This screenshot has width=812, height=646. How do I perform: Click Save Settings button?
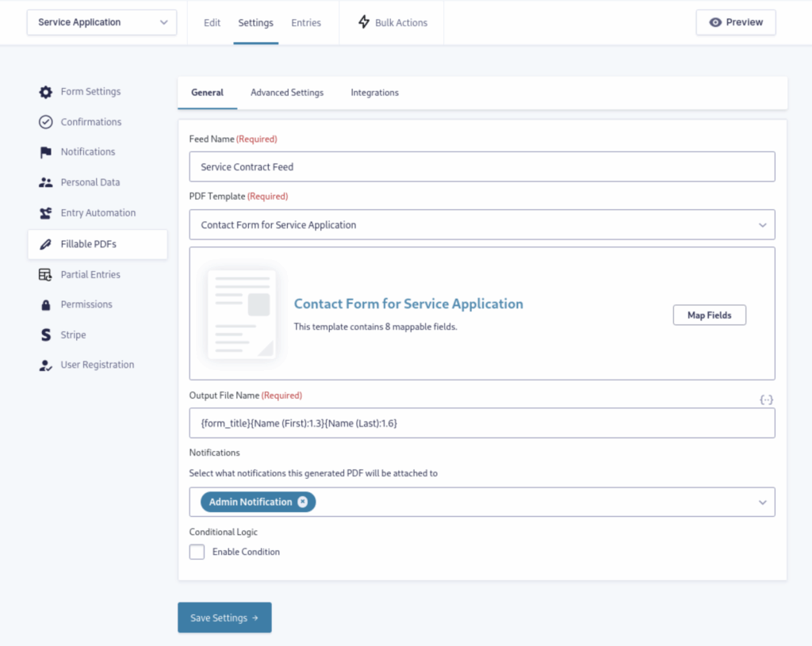click(x=224, y=617)
